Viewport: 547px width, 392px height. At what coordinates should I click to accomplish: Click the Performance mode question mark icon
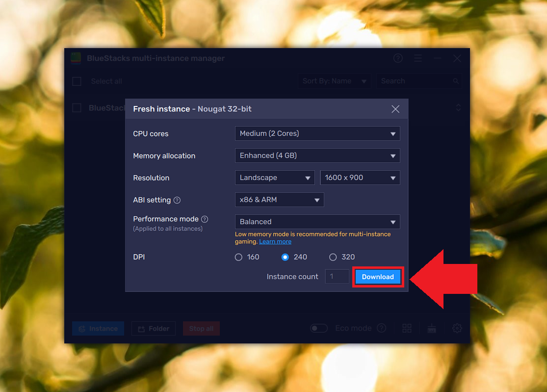pyautogui.click(x=205, y=219)
